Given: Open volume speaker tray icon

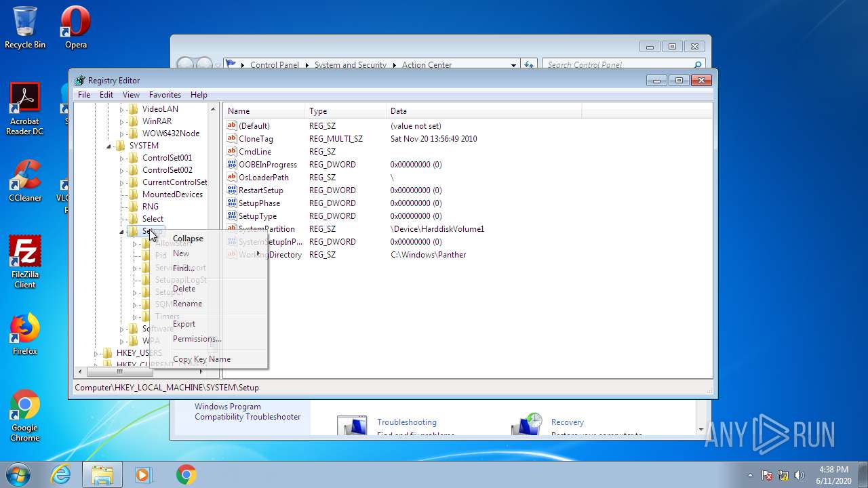Looking at the screenshot, I should (x=800, y=475).
